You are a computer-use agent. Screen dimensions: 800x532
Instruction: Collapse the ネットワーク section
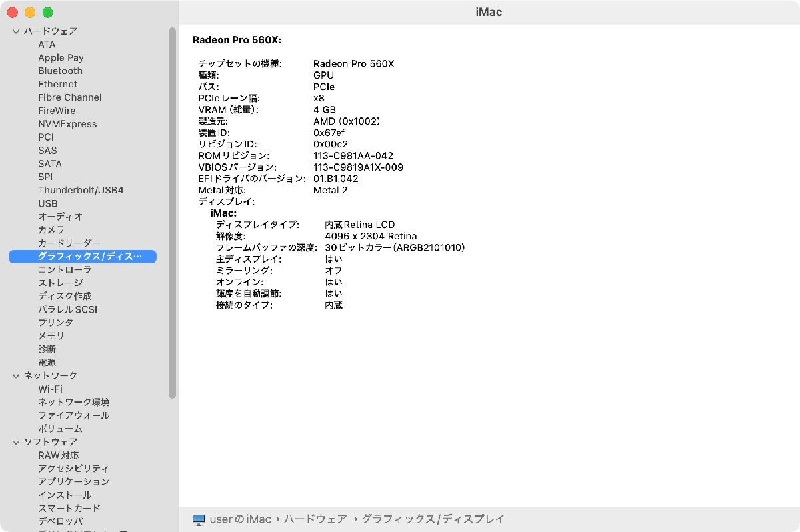pyautogui.click(x=17, y=376)
